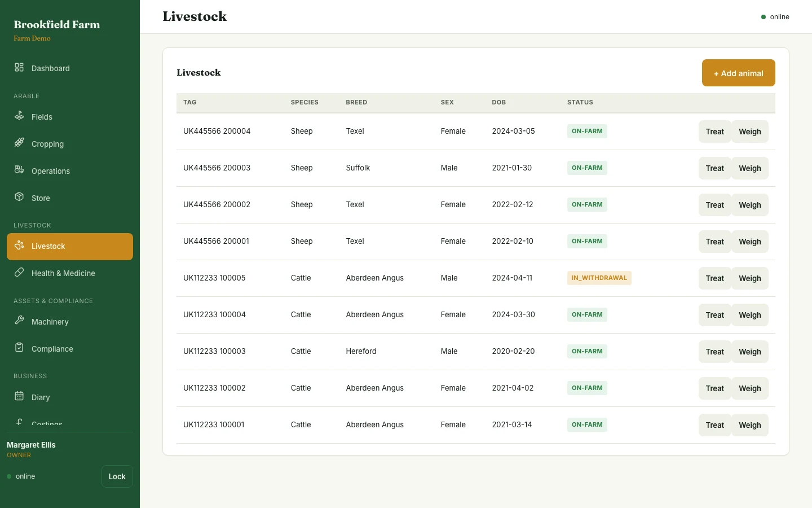
Task: Click date 2020-02-20
Action: click(513, 351)
